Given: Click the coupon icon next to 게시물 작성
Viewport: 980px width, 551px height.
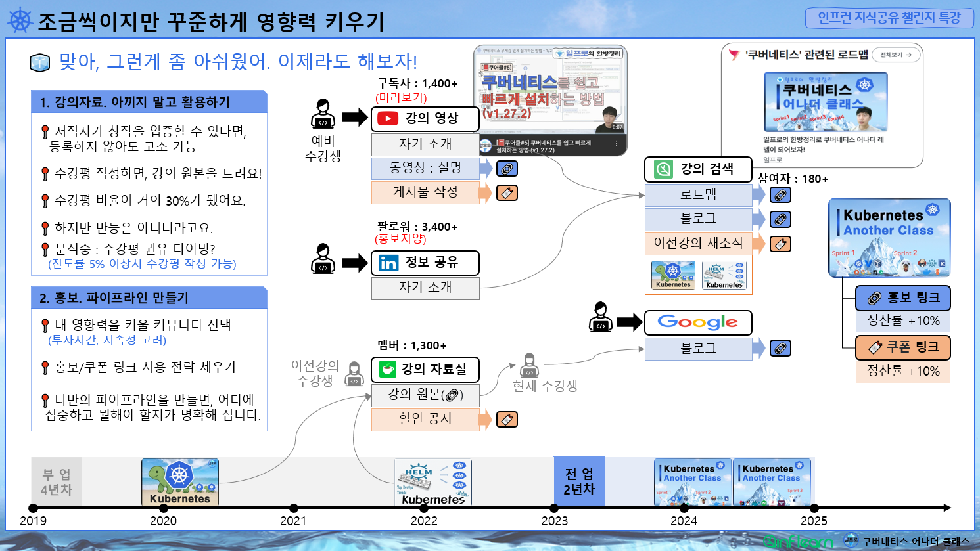Looking at the screenshot, I should (x=507, y=193).
